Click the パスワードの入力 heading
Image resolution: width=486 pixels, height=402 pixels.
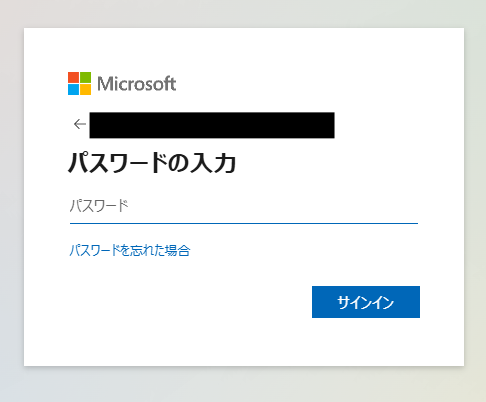[152, 163]
